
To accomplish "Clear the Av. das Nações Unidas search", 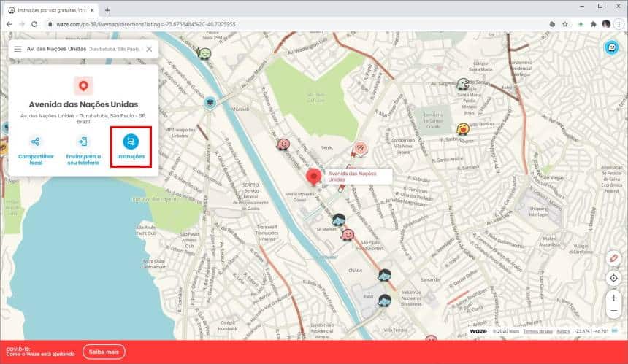I will point(149,49).
